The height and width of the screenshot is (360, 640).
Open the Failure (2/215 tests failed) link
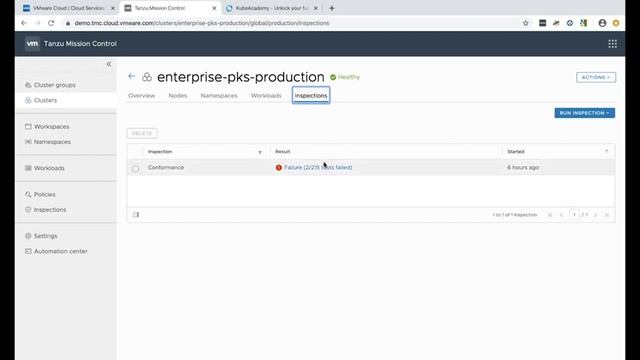[x=318, y=167]
